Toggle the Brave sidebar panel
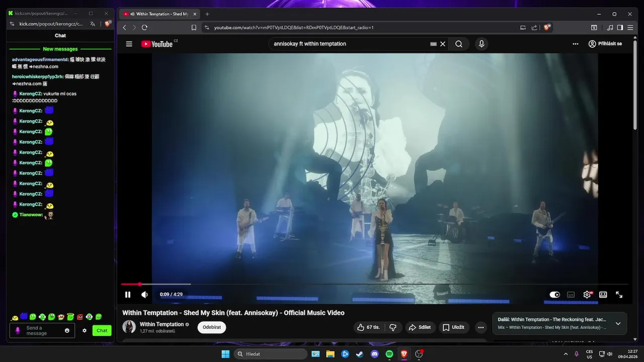This screenshot has height=362, width=644. tap(620, 28)
